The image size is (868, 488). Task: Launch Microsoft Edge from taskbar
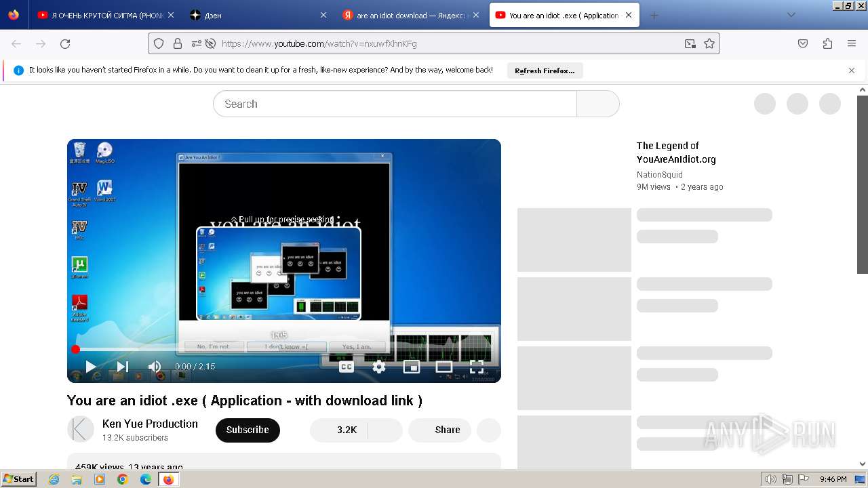(145, 479)
